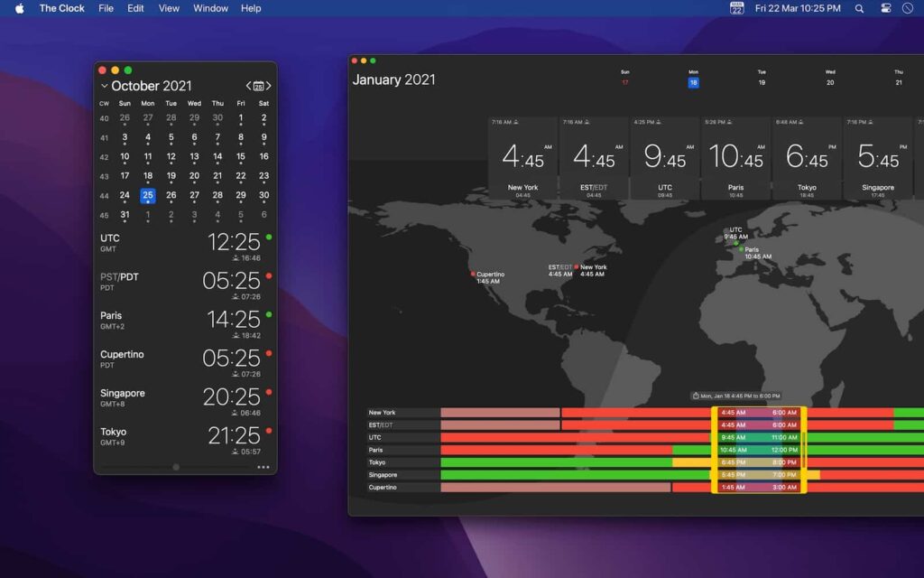Image resolution: width=924 pixels, height=578 pixels.
Task: Click the yellow highlighted range on the timeline
Action: [760, 450]
